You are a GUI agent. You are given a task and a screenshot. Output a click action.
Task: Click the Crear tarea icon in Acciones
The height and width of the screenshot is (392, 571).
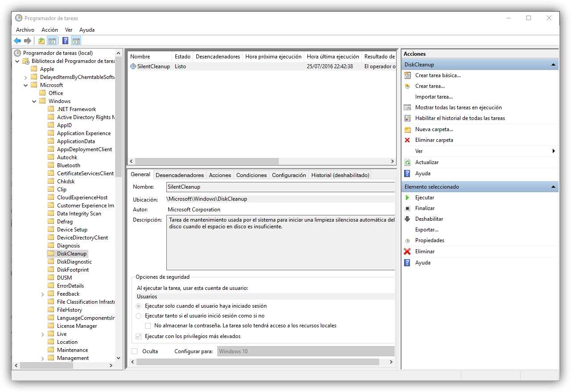[407, 86]
